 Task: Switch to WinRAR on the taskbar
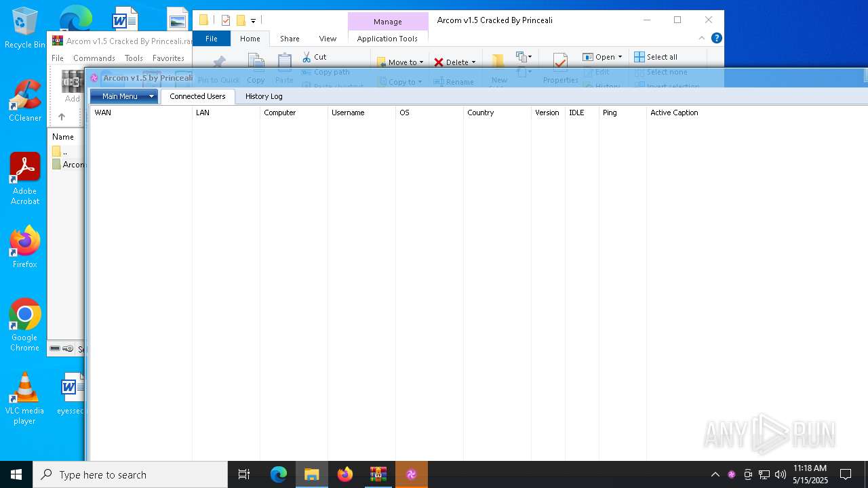coord(378,474)
